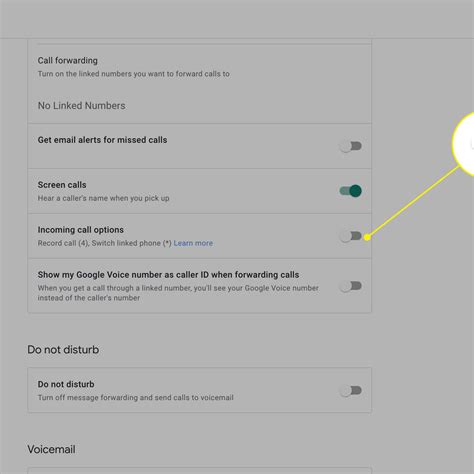This screenshot has height=474, width=474.
Task: Click Hear a caller's name description text
Action: click(104, 198)
